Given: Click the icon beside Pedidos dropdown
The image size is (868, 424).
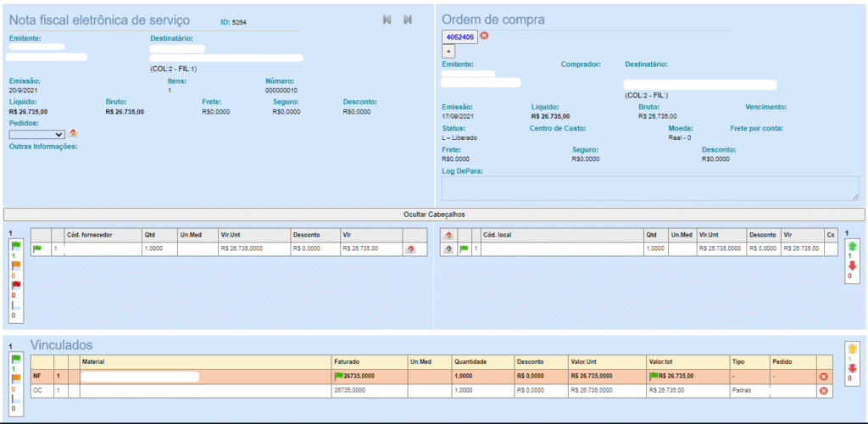Looking at the screenshot, I should pos(73,133).
